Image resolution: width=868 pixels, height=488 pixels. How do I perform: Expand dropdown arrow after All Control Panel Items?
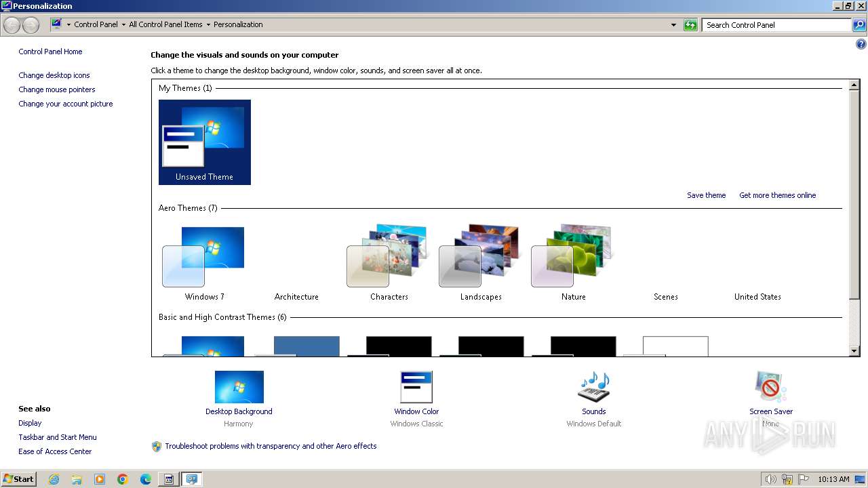208,24
